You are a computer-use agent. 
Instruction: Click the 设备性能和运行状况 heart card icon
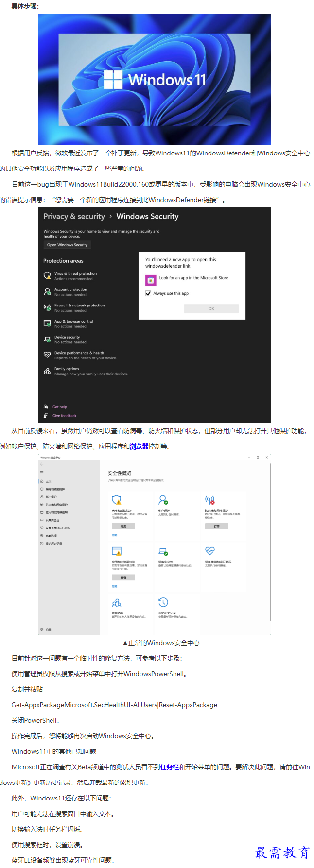pos(210,551)
